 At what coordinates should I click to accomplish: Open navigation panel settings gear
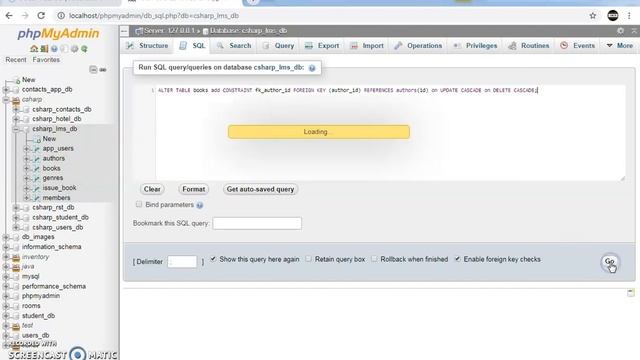click(x=74, y=49)
